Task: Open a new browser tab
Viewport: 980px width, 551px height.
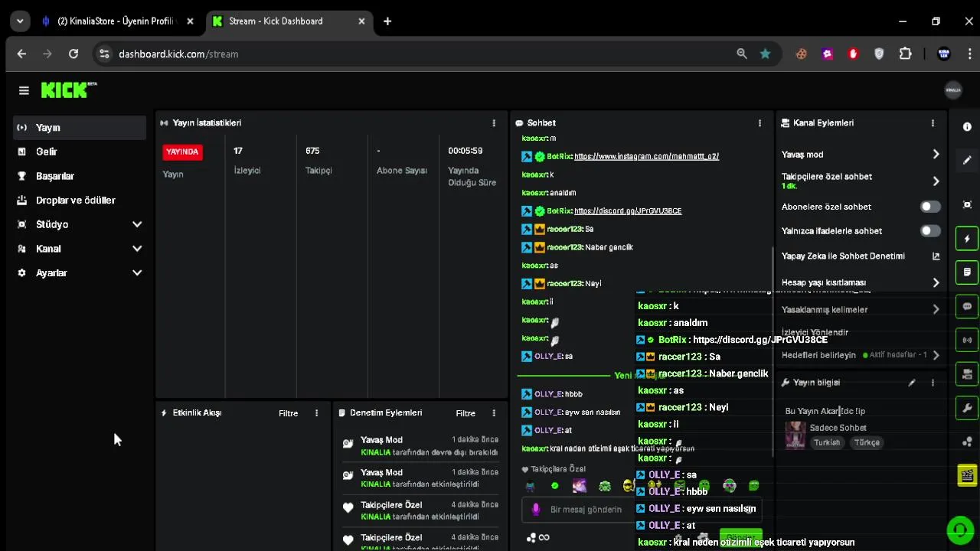Action: pos(387,21)
